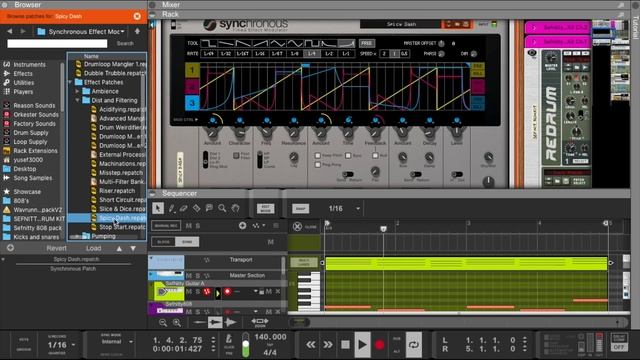Image resolution: width=640 pixels, height=360 pixels.
Task: Select the decay curve tool in Synchronous
Action: tap(329, 43)
